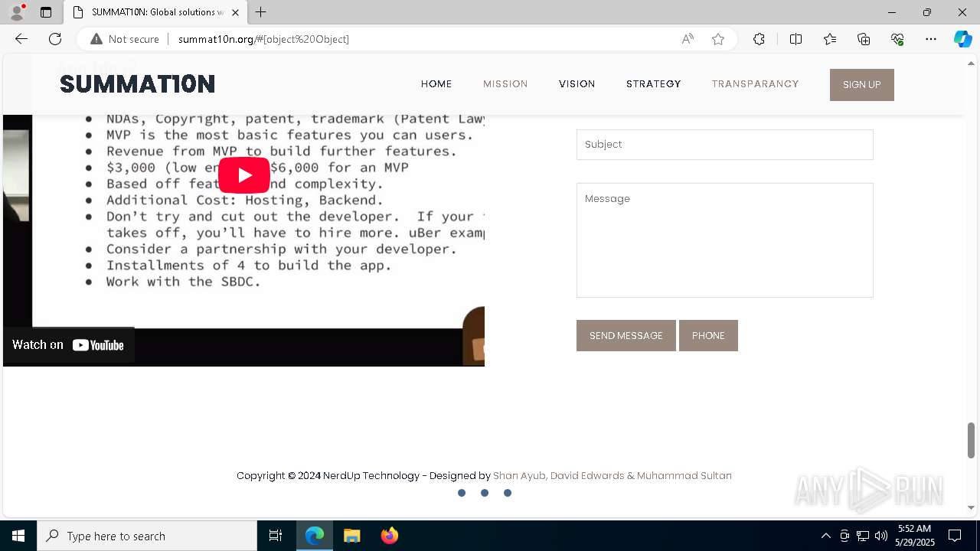980x551 pixels.
Task: Open Settings and more menu
Action: click(931, 39)
